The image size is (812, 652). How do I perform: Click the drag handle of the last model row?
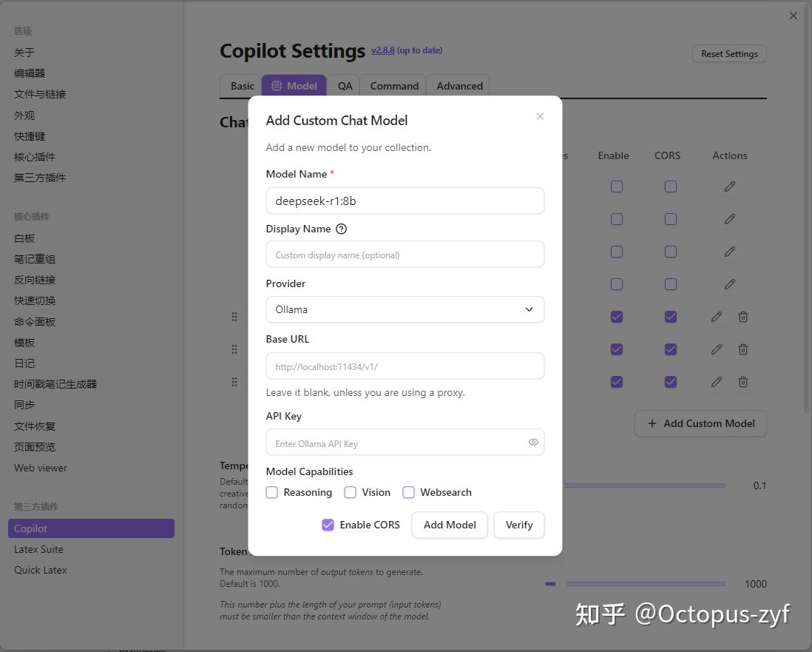pos(234,382)
